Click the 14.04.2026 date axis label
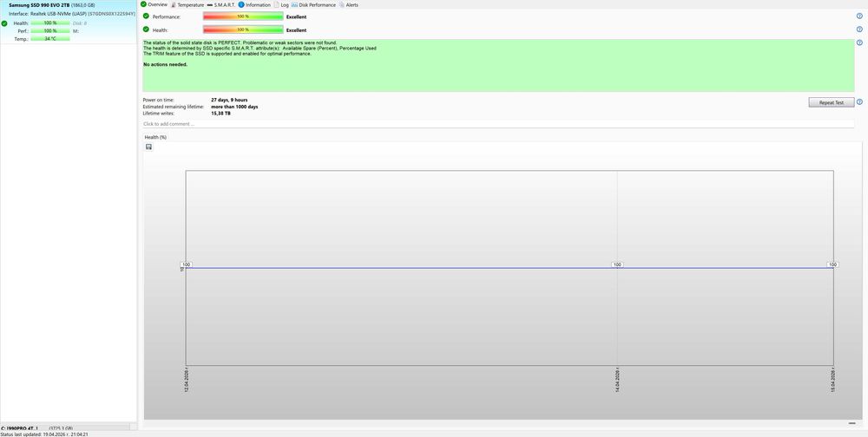Viewport: 868px width, 437px height. tap(617, 380)
